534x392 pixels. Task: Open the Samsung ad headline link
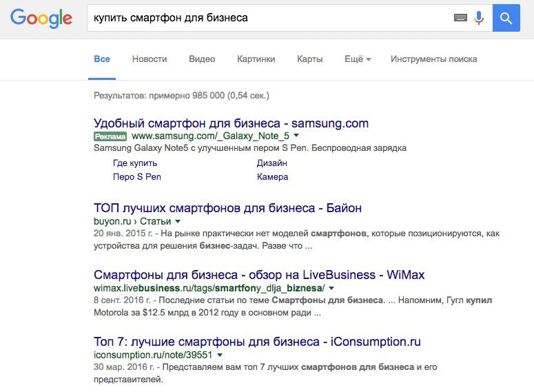click(x=231, y=123)
